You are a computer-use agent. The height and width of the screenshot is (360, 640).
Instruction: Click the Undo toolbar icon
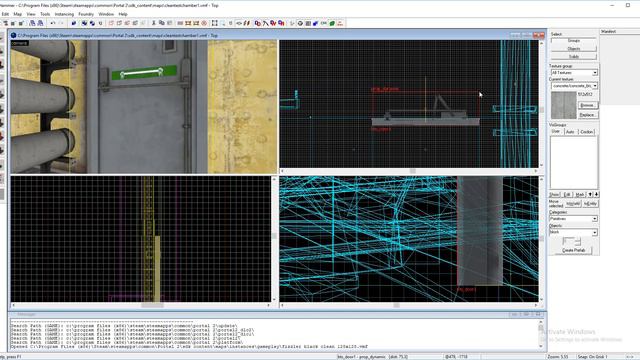tap(53, 23)
